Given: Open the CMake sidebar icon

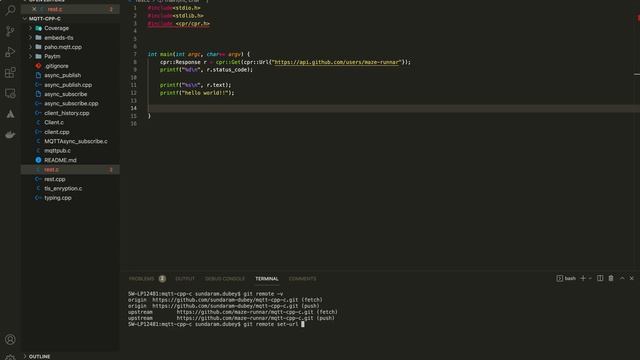Looking at the screenshot, I should coord(10,114).
